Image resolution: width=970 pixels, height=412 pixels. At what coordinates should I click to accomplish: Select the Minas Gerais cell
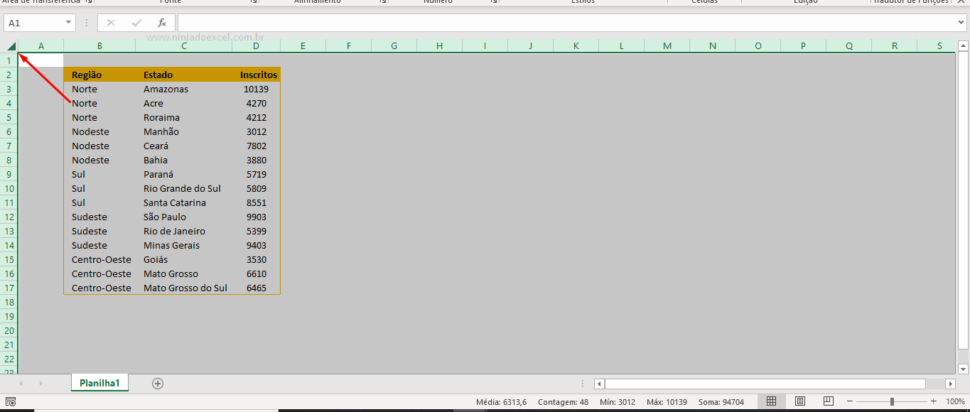coord(184,246)
